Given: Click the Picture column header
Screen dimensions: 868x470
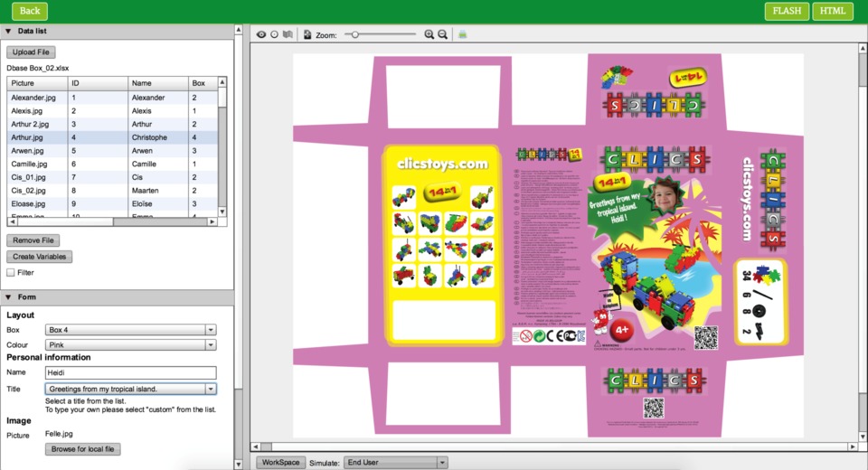Looking at the screenshot, I should (37, 83).
